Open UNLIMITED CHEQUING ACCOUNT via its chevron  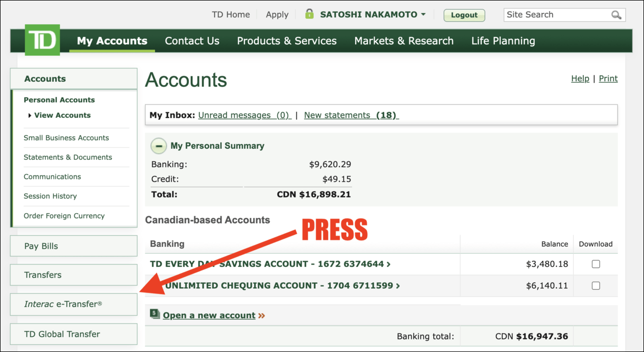tap(397, 285)
